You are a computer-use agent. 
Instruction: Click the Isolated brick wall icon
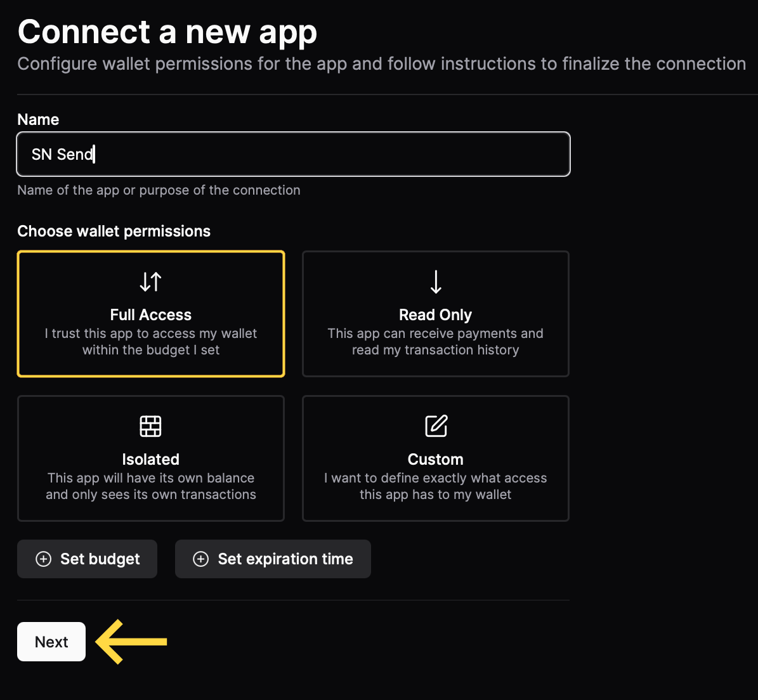[x=151, y=426]
